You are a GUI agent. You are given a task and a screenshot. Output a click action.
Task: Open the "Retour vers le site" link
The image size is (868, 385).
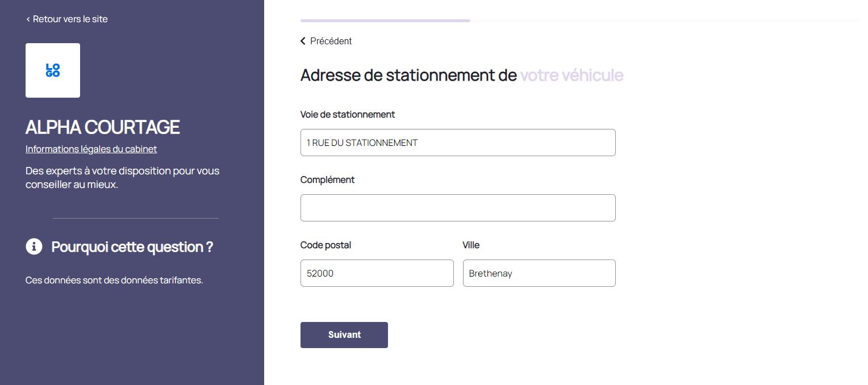(x=70, y=19)
